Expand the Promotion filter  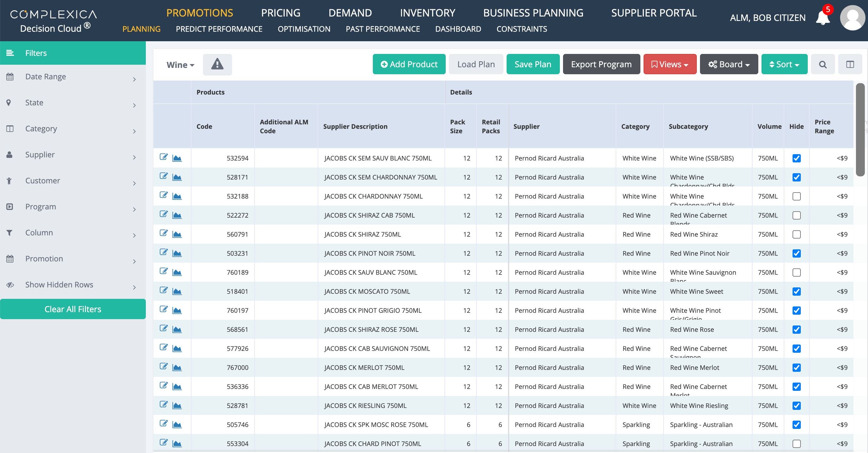73,259
